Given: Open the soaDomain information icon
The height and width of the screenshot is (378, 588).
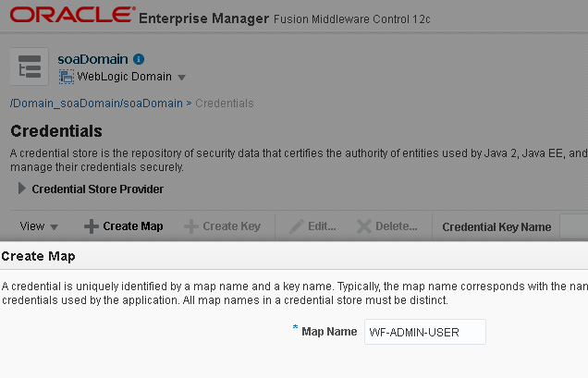Looking at the screenshot, I should click(x=139, y=59).
